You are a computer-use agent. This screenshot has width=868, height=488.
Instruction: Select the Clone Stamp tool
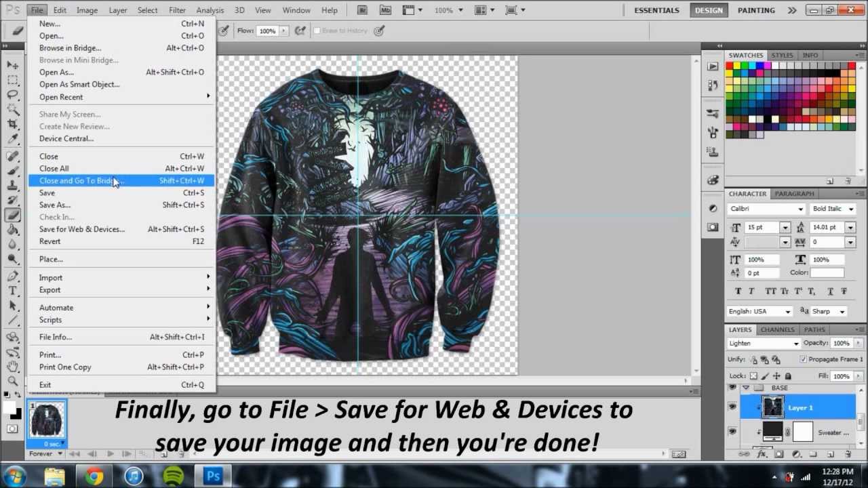(x=13, y=186)
